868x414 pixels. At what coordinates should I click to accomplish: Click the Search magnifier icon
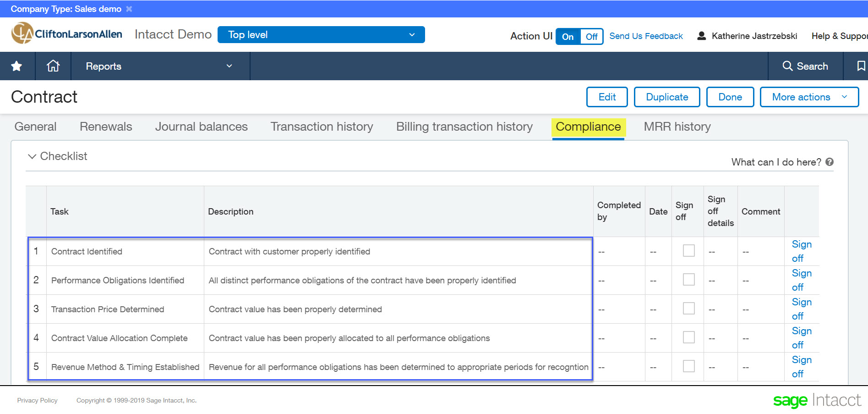787,66
